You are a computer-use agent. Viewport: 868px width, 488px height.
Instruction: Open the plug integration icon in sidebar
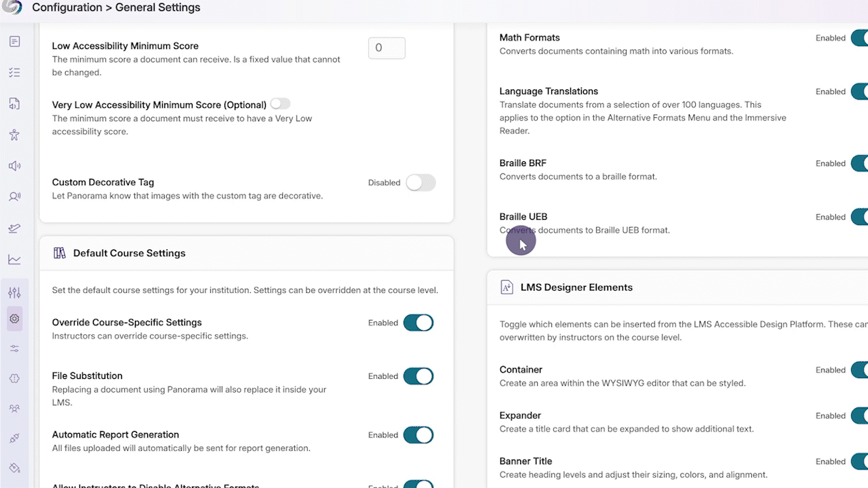(14, 439)
